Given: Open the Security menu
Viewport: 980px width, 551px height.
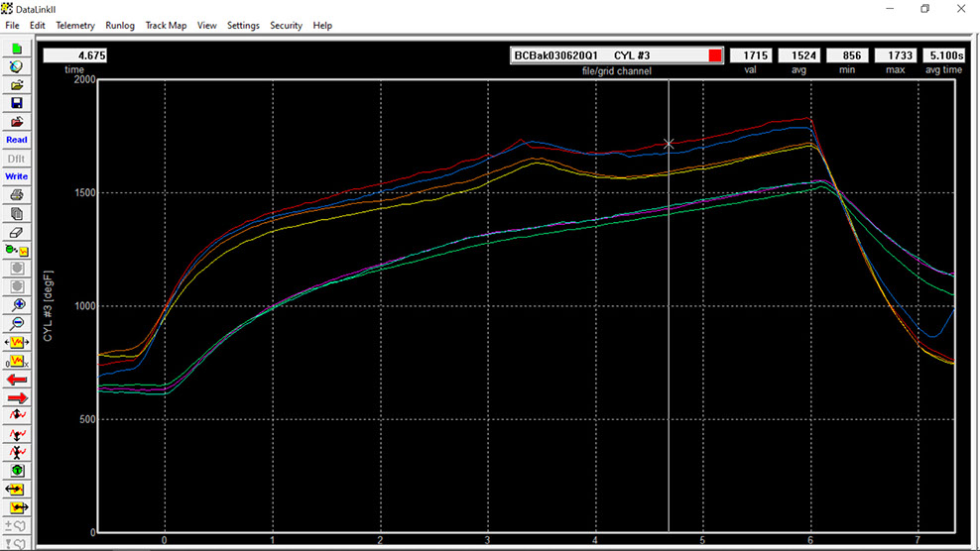Looking at the screenshot, I should tap(286, 25).
